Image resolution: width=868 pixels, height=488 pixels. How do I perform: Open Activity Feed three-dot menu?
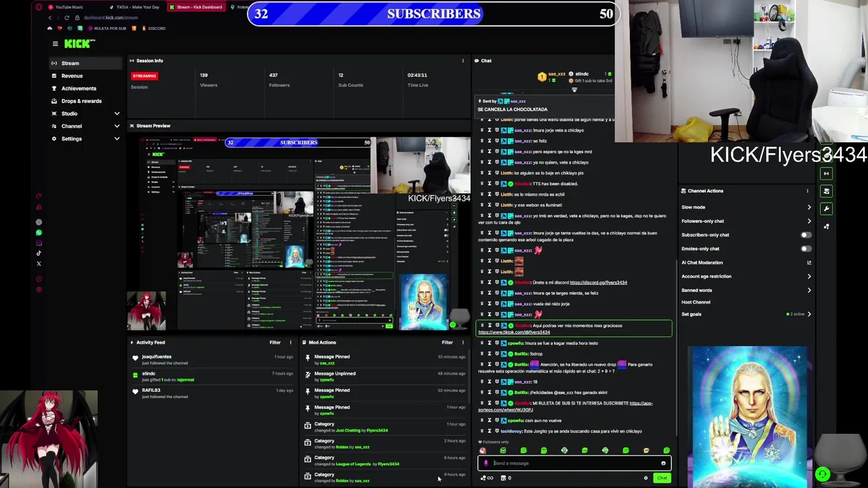[290, 342]
